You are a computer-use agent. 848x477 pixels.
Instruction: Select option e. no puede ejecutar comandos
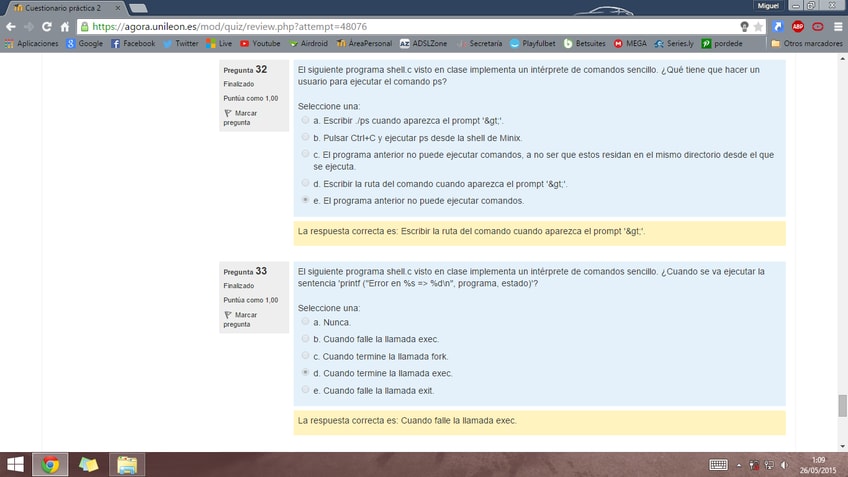pos(306,200)
